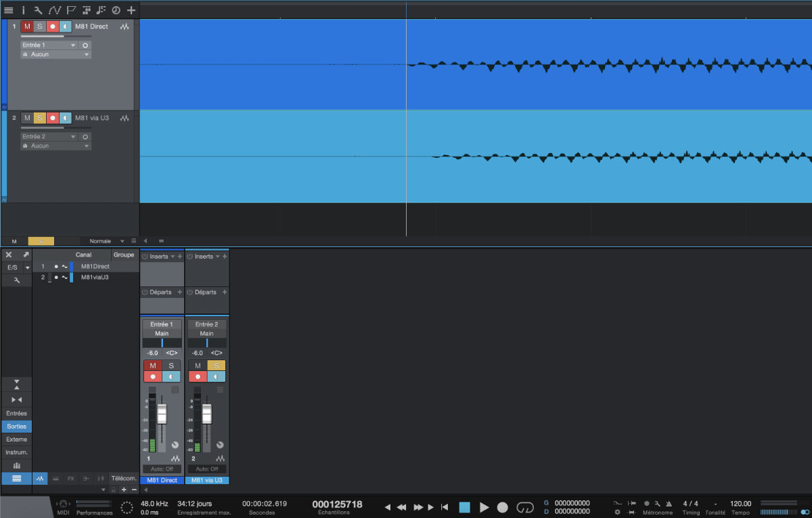Click the marker flag icon in toolbar
This screenshot has width=812, height=518.
70,10
